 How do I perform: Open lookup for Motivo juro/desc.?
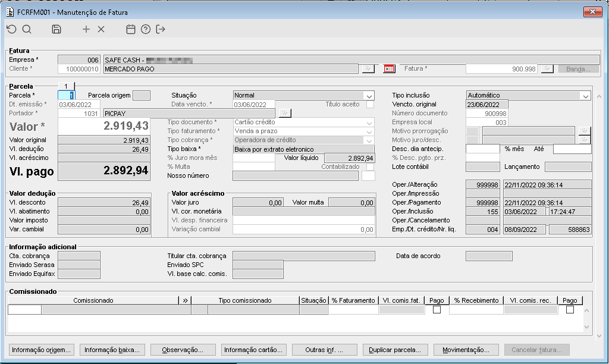point(584,140)
